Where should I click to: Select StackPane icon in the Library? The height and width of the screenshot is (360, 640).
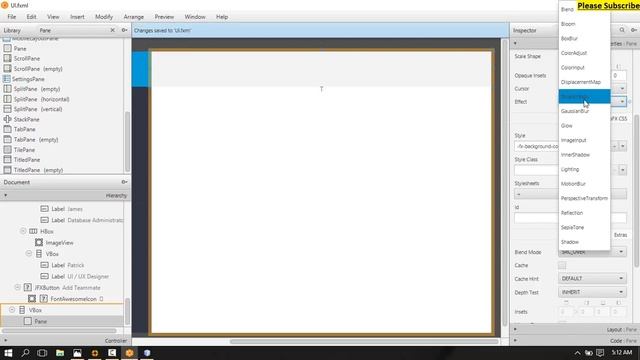tap(7, 119)
